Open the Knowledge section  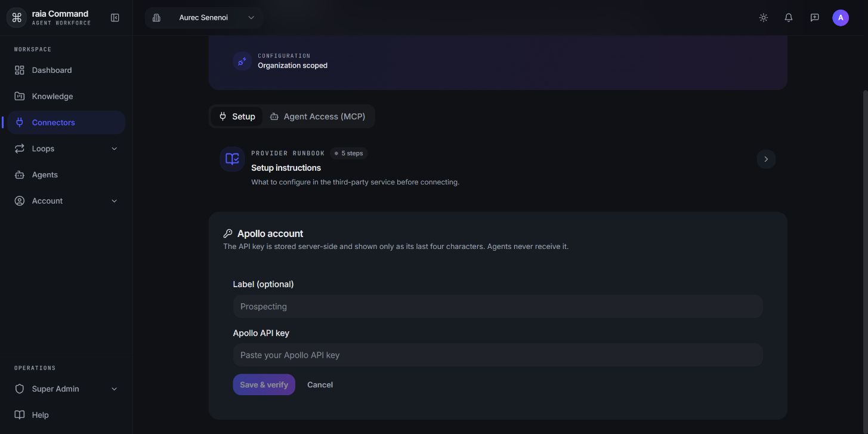[66, 96]
